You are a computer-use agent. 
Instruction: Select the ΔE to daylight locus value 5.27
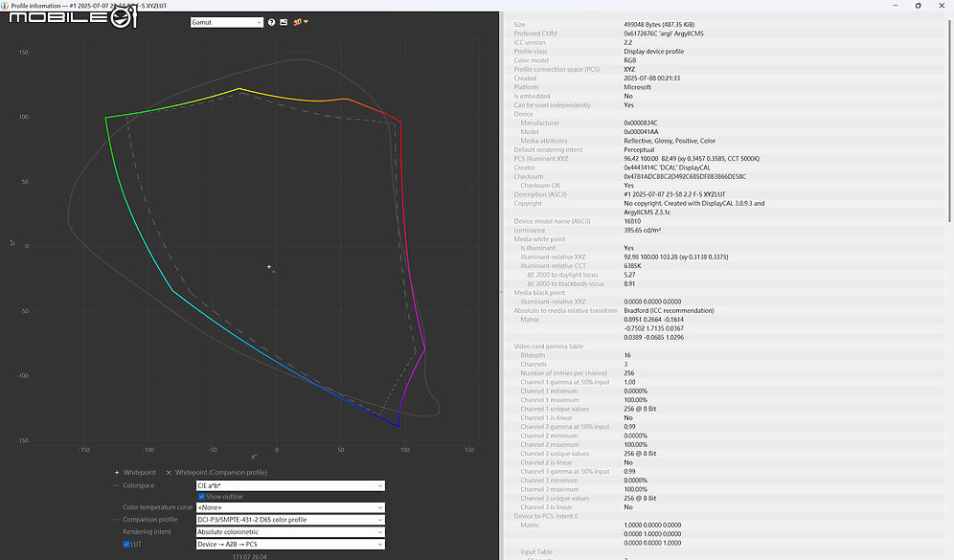tap(629, 275)
